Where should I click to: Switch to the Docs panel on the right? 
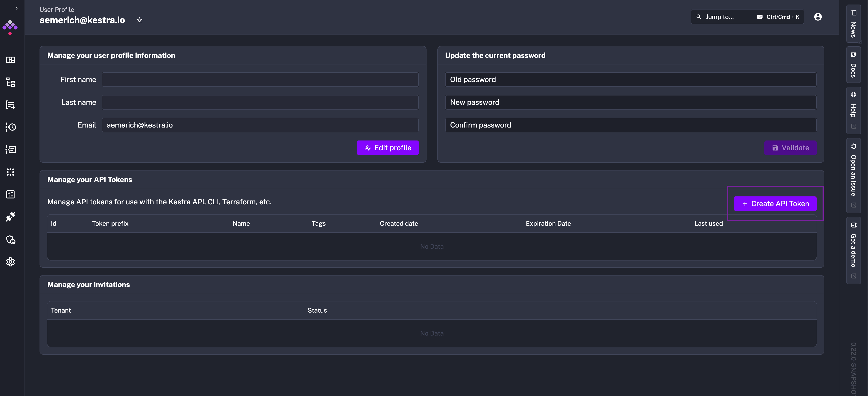853,64
